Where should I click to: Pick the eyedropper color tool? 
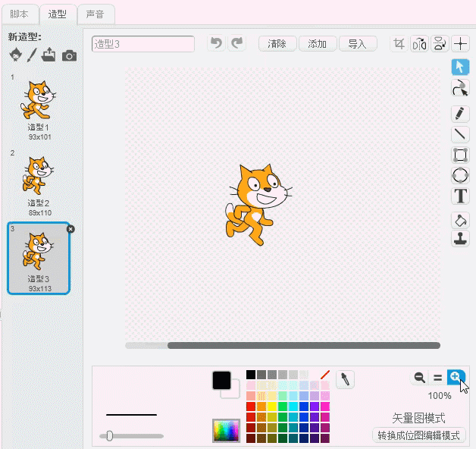point(345,379)
